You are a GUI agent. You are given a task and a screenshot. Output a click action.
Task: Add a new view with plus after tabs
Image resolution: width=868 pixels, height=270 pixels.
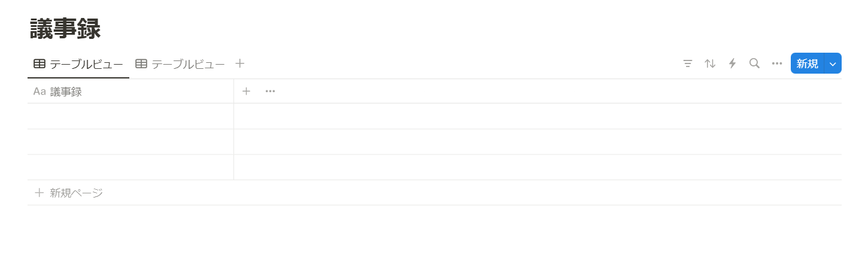pos(240,63)
